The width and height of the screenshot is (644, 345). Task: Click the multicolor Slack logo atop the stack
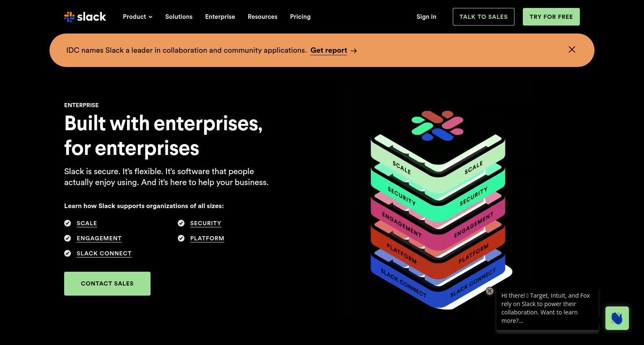pos(437,125)
